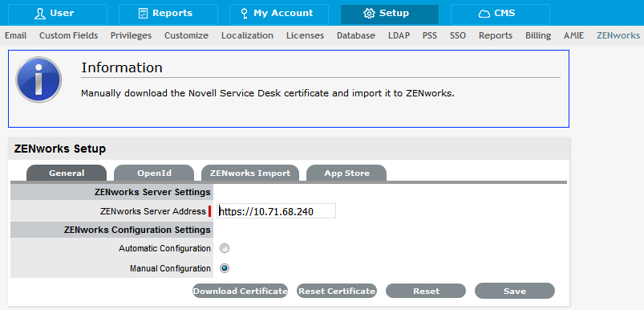The height and width of the screenshot is (310, 644).
Task: Click the cloud icon on CMS tab
Action: coord(484,14)
